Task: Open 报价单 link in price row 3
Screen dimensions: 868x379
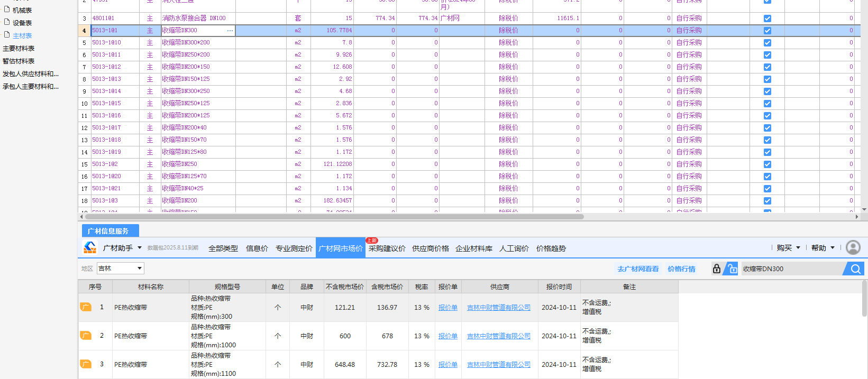Action: point(448,365)
